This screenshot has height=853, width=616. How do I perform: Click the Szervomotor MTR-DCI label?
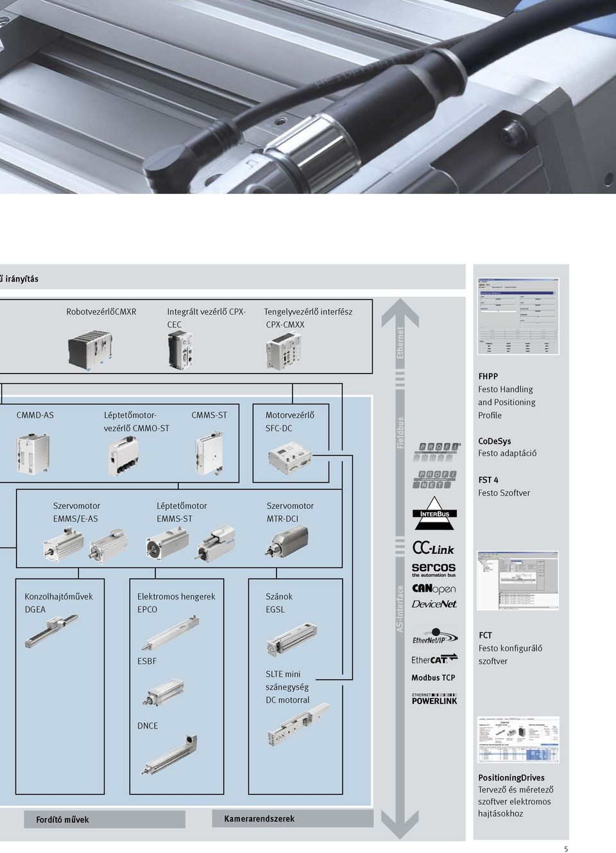pos(290,512)
